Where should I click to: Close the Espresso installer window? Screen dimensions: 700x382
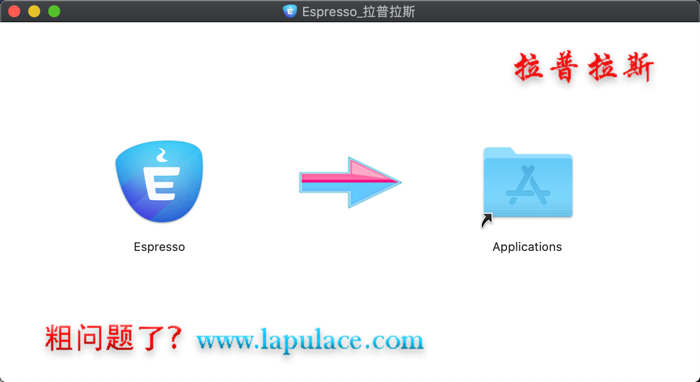(14, 11)
